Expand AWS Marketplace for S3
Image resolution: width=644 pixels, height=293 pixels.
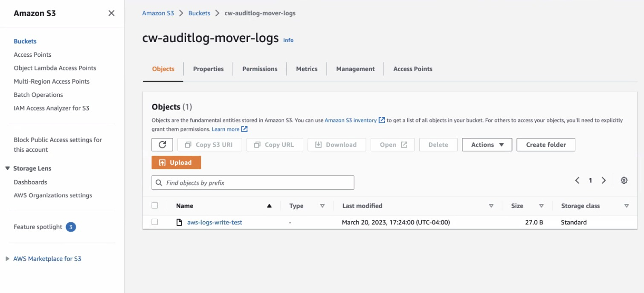7,258
